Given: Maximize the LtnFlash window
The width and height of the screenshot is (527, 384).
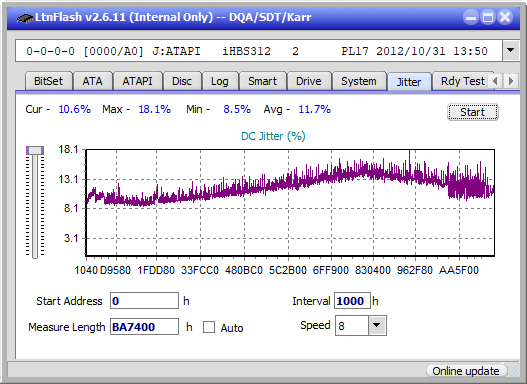Looking at the screenshot, I should click(488, 17).
